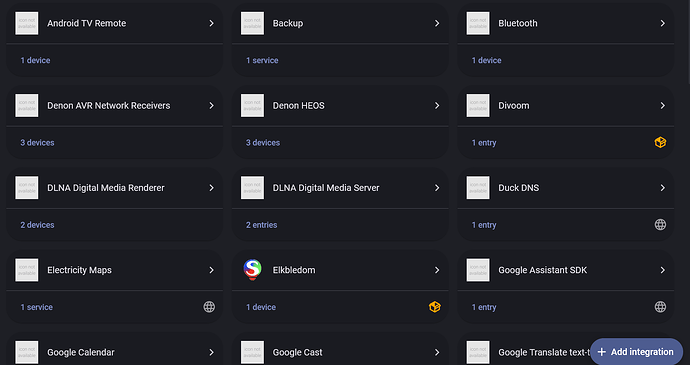Click the Electricity Maps placeholder icon
Screen dimensions: 690x365
pyautogui.click(x=27, y=270)
